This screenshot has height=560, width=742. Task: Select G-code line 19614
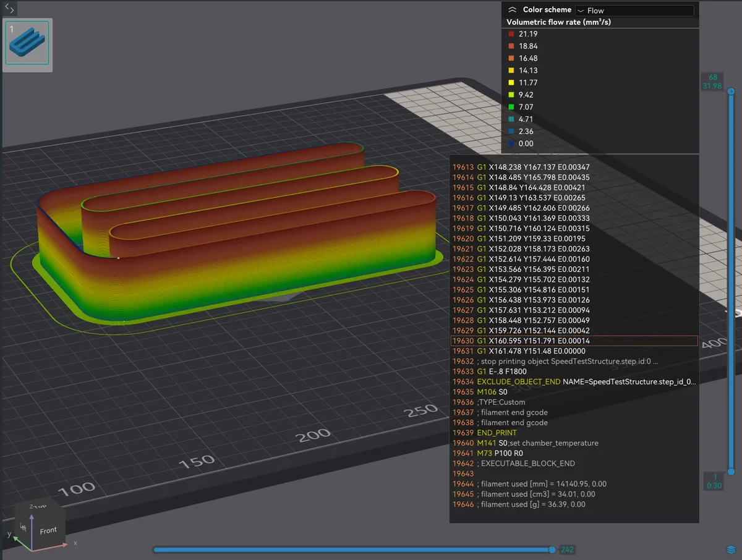point(574,177)
